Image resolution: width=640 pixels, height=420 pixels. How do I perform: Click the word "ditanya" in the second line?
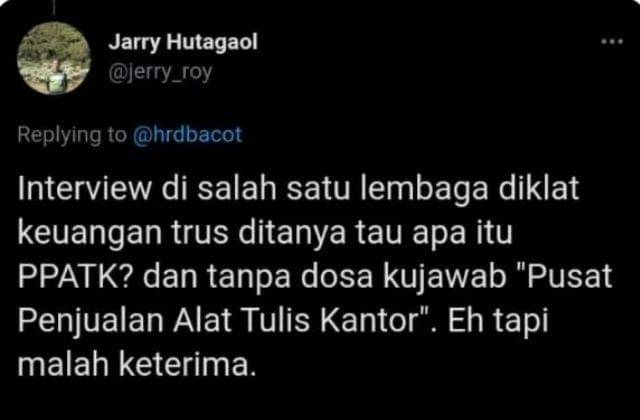point(292,234)
